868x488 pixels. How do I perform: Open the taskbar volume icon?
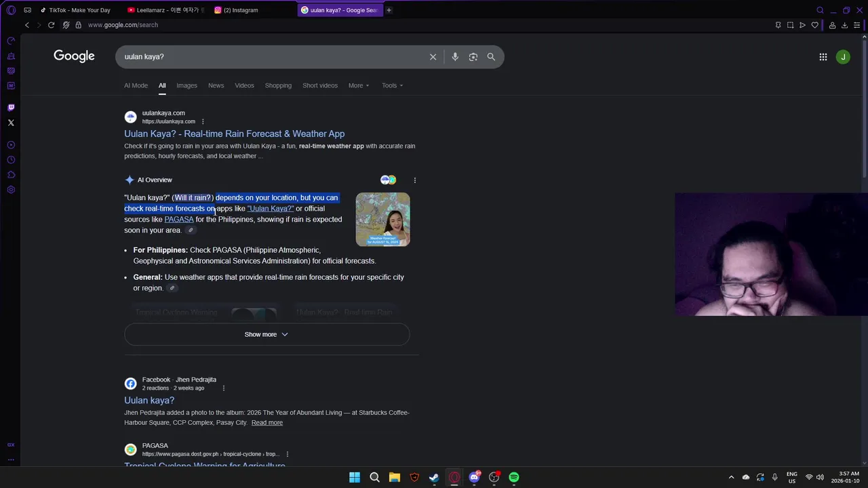click(x=820, y=477)
